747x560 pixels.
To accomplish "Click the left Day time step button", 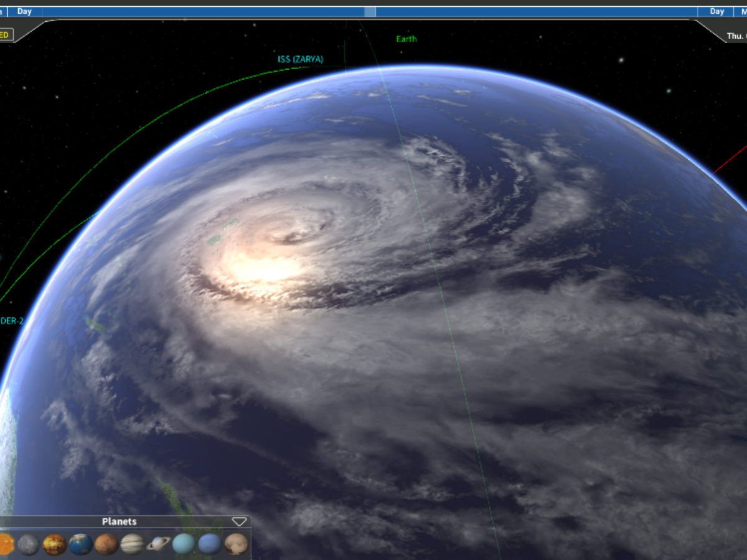I will 24,11.
